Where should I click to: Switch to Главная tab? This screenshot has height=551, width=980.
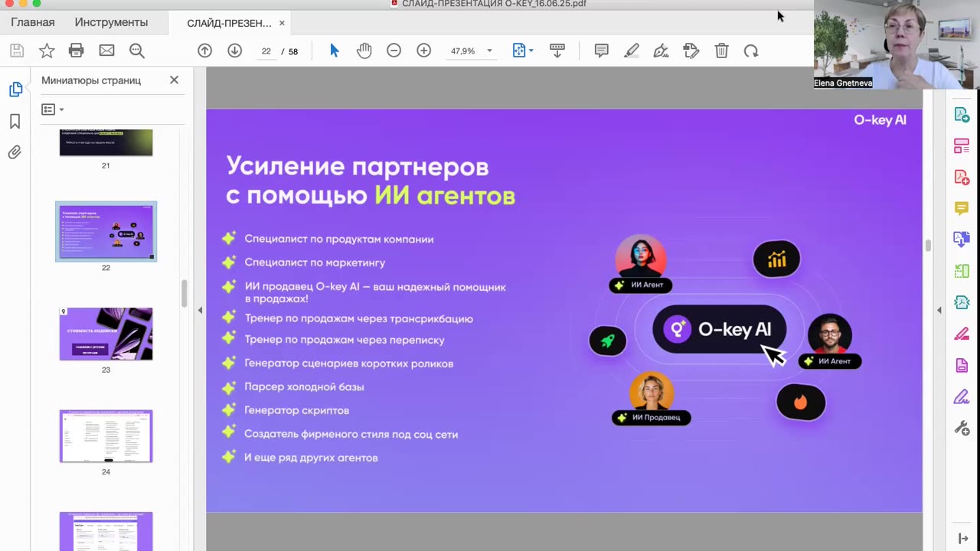click(x=33, y=22)
